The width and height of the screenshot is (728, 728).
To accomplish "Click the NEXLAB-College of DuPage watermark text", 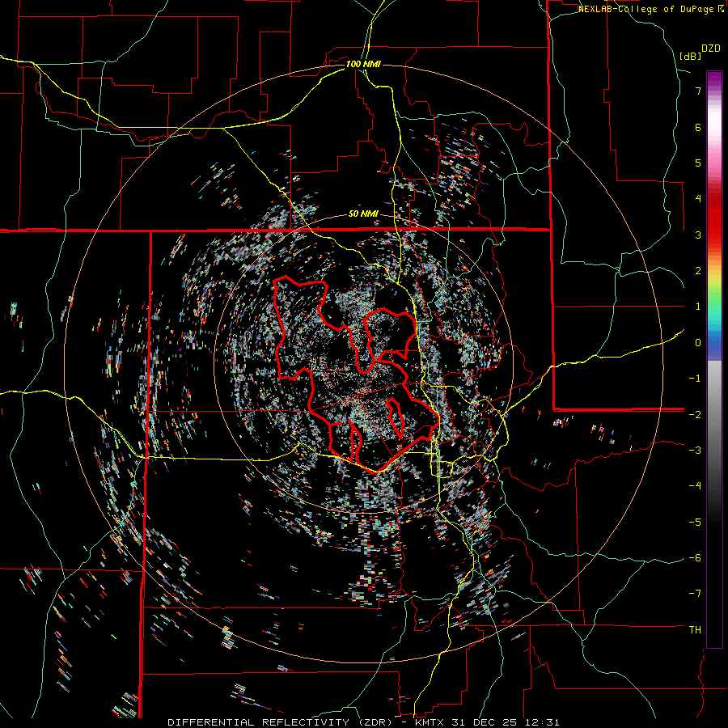I will tap(651, 9).
